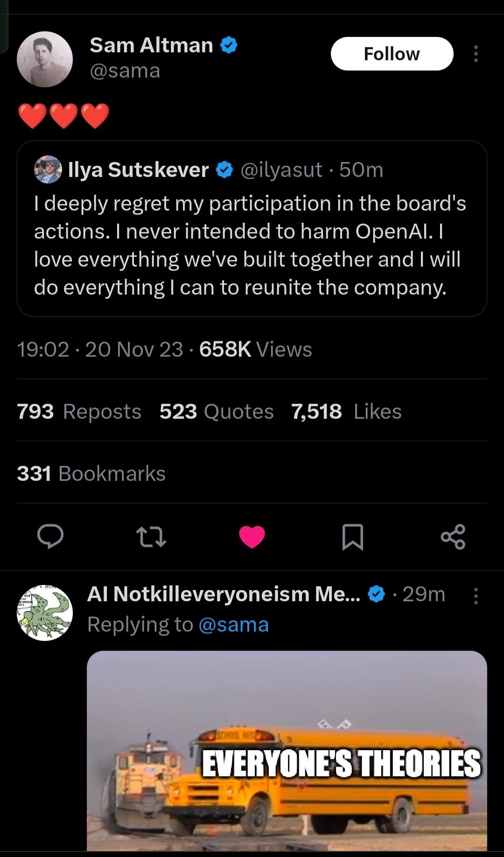Open the train and school bus meme
The height and width of the screenshot is (857, 504).
point(287,751)
